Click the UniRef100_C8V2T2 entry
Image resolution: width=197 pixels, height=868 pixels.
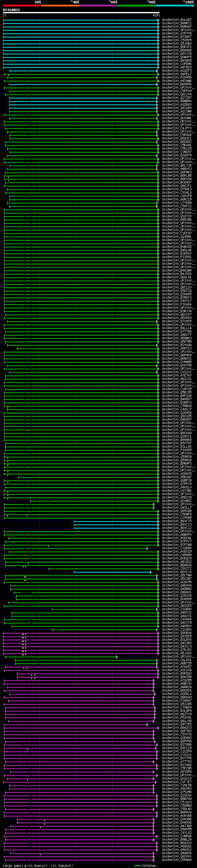click(x=177, y=568)
